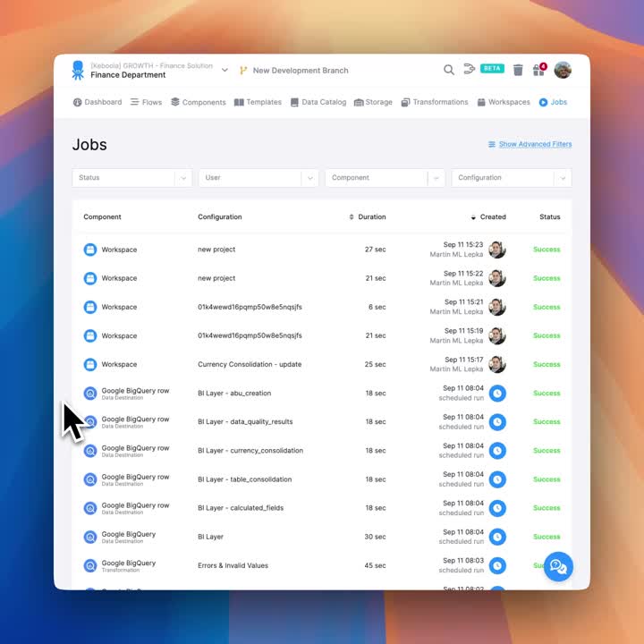
Task: Open the trash bin icon
Action: pyautogui.click(x=518, y=70)
